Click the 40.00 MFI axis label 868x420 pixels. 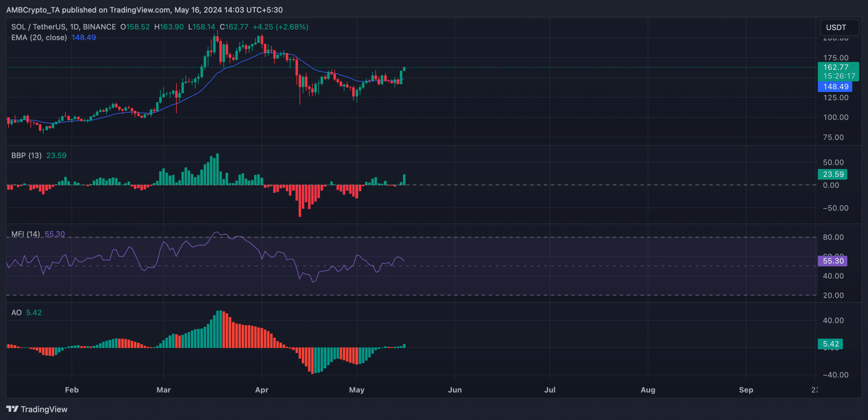(x=833, y=276)
